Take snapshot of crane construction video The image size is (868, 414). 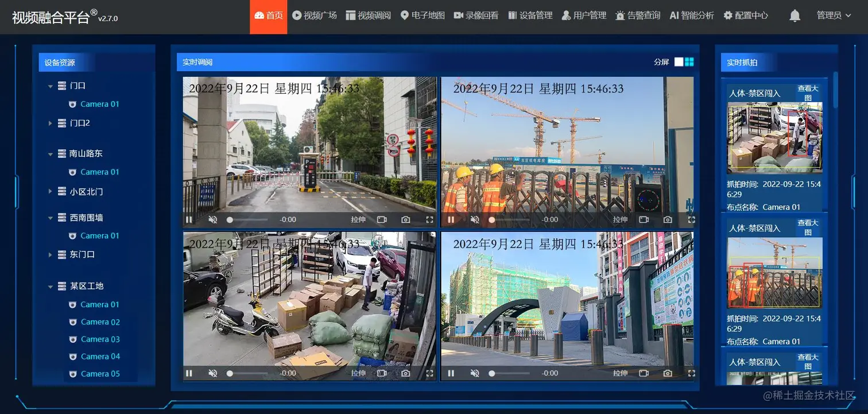668,219
